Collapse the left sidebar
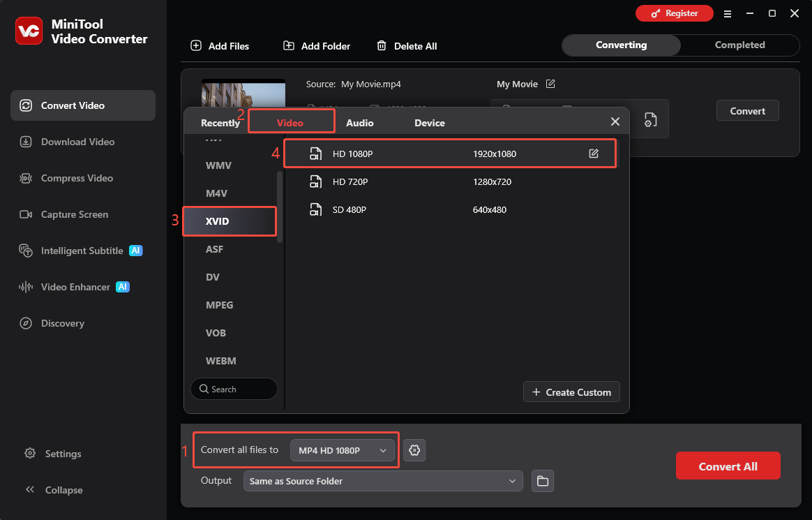 [54, 490]
